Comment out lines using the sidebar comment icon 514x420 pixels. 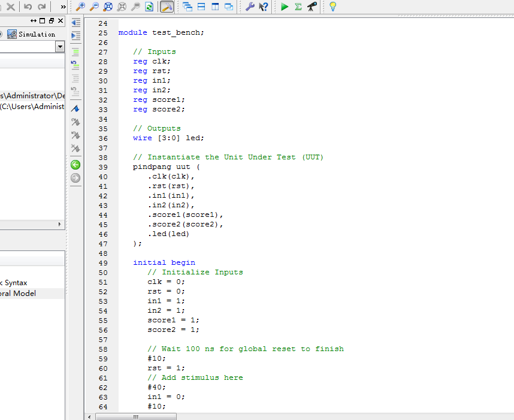tap(75, 52)
